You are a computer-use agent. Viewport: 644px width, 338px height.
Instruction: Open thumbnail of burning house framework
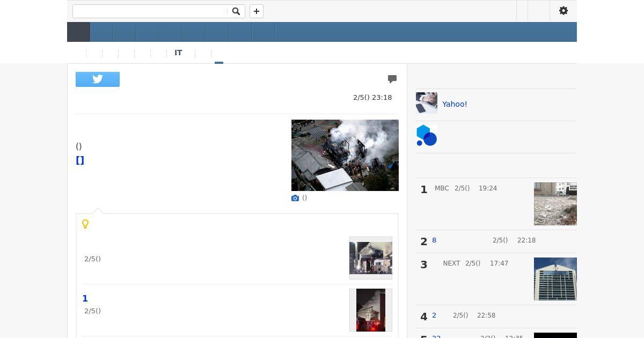tap(371, 258)
